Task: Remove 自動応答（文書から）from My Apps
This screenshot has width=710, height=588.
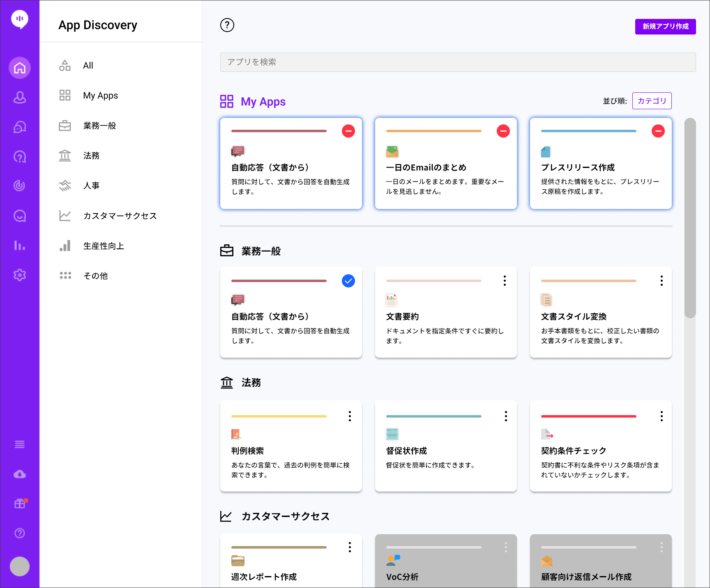Action: 348,131
